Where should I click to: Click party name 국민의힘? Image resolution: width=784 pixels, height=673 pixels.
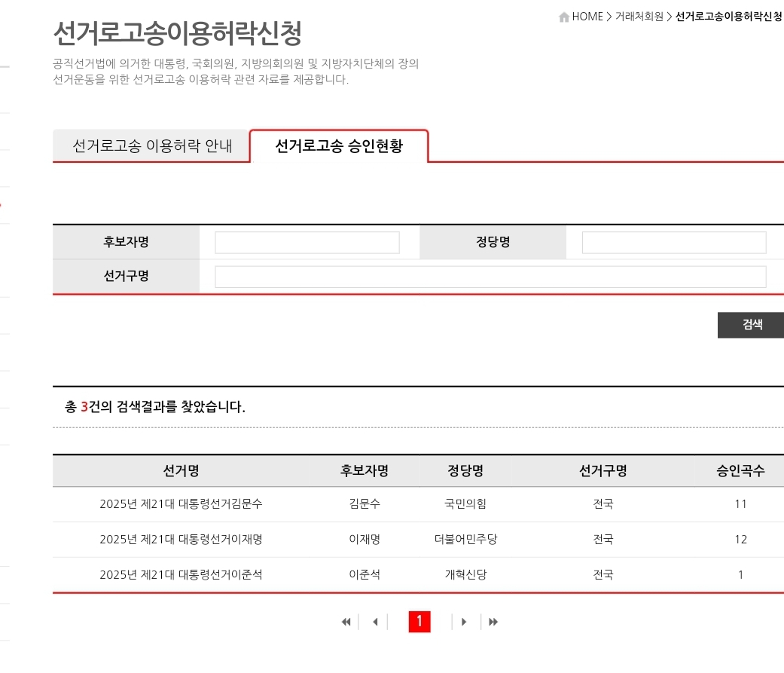[x=465, y=504]
